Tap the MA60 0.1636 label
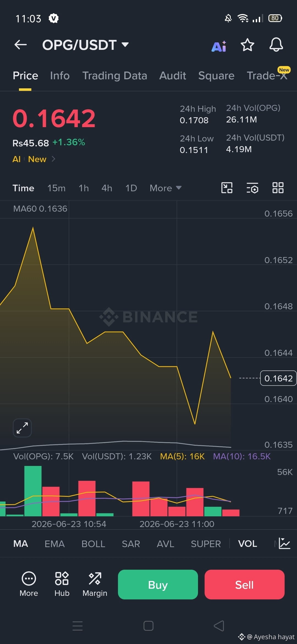Viewport: 297px width, 644px height. pyautogui.click(x=40, y=209)
